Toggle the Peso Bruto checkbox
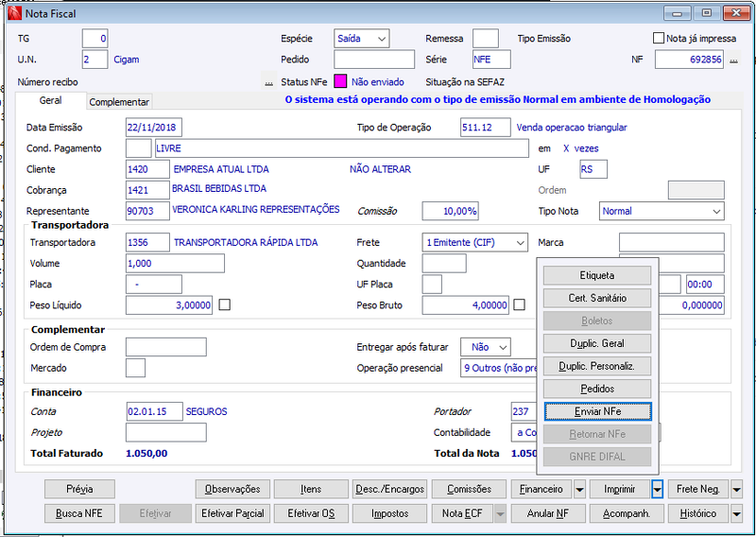This screenshot has width=756, height=537. tap(519, 305)
